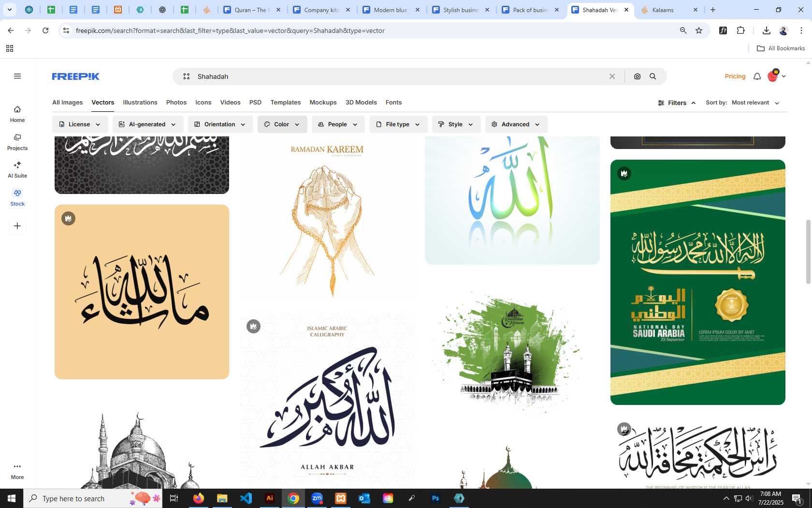Viewport: 812px width, 508px height.
Task: Click the Freepik logo
Action: 75,76
